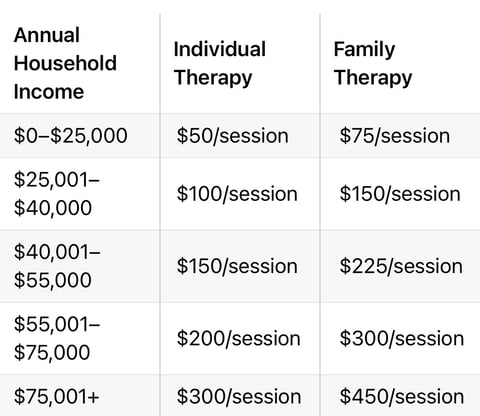Click the $40,001–$55,000 income range cell
480x416 pixels.
[x=57, y=266]
